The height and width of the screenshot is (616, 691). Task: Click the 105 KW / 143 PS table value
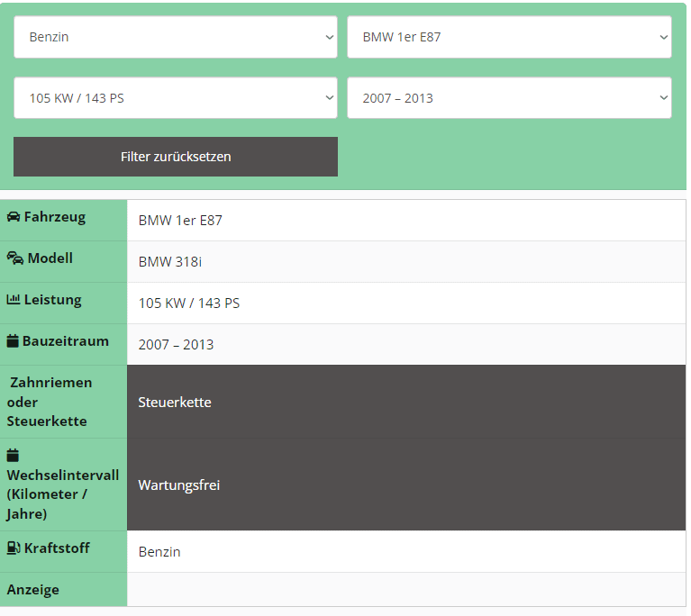[x=189, y=303]
